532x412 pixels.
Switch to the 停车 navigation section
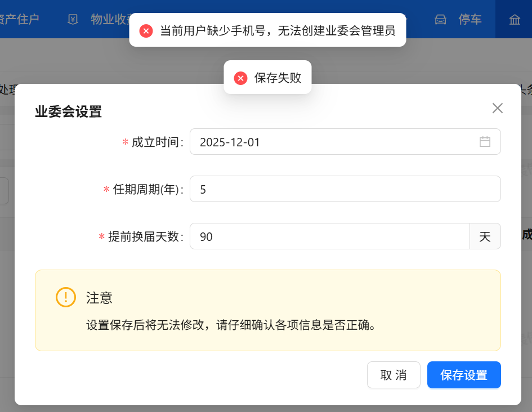(471, 19)
